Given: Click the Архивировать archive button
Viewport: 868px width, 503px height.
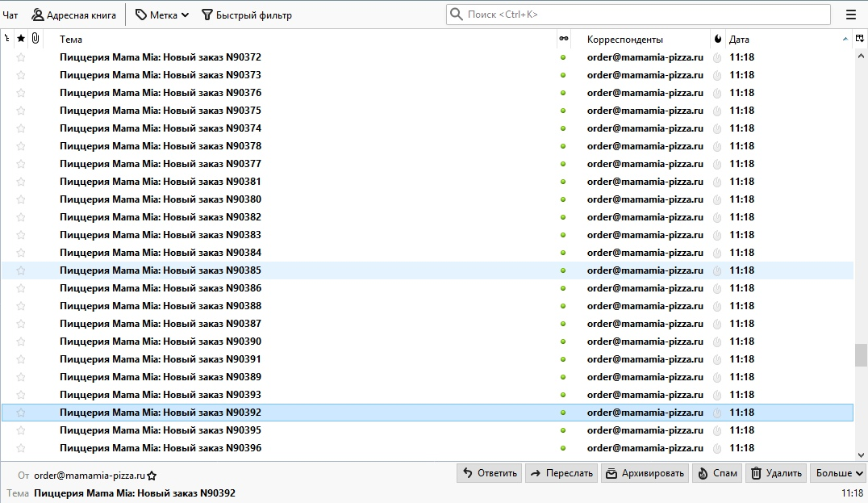Looking at the screenshot, I should [645, 473].
